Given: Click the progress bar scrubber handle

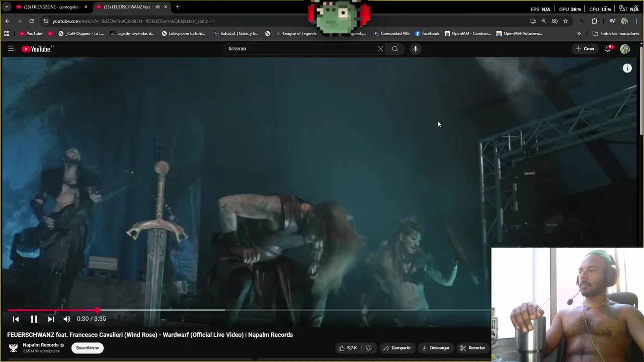Looking at the screenshot, I should click(x=97, y=310).
